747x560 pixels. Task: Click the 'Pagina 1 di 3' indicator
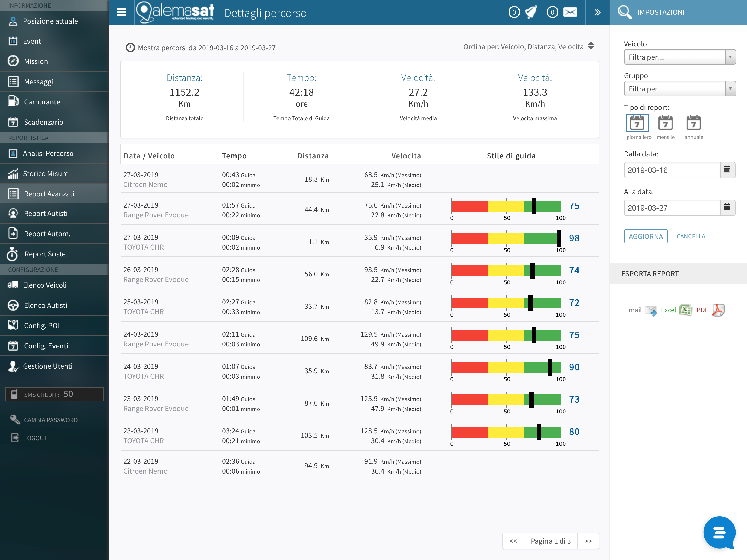click(550, 541)
